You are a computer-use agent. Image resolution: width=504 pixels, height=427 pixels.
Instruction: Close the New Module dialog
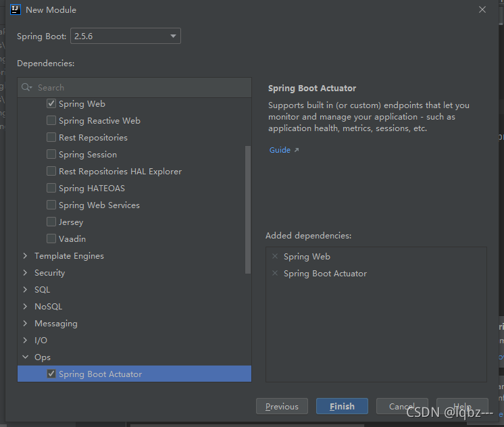(482, 9)
